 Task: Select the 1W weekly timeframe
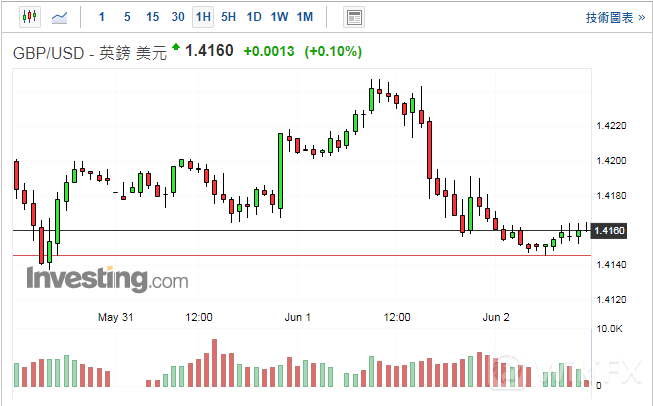pyautogui.click(x=279, y=17)
